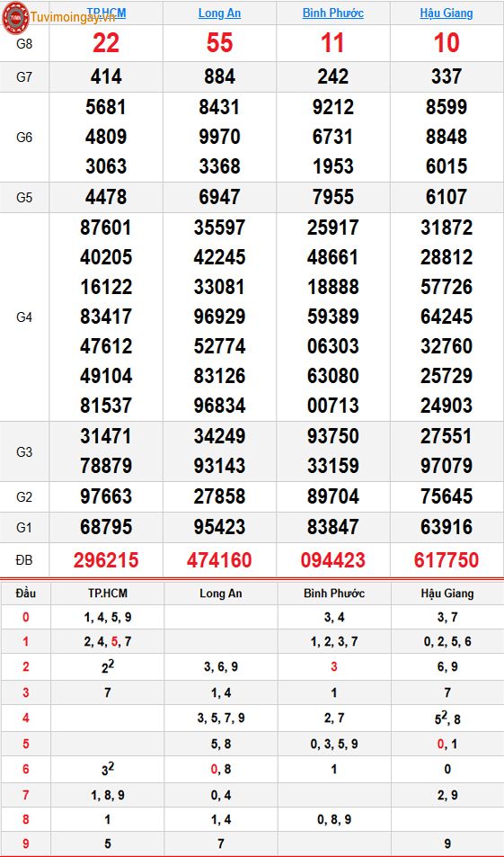504x857 pixels.
Task: Click the Tuvimoingay.vn round logo icon
Action: pos(16,17)
